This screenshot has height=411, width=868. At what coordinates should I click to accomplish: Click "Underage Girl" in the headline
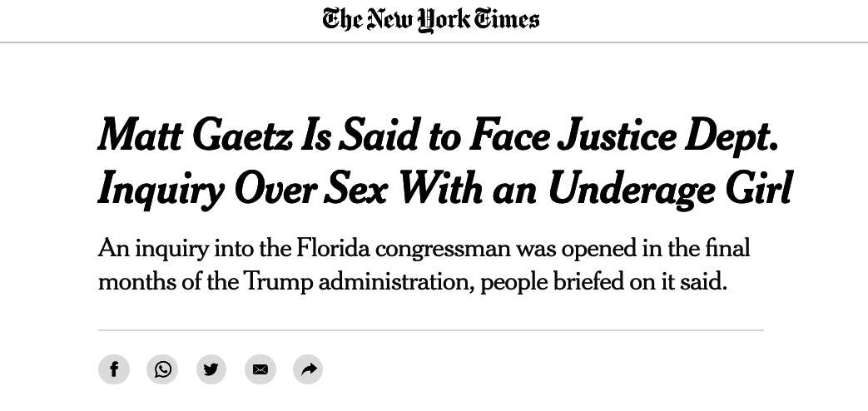(x=670, y=189)
